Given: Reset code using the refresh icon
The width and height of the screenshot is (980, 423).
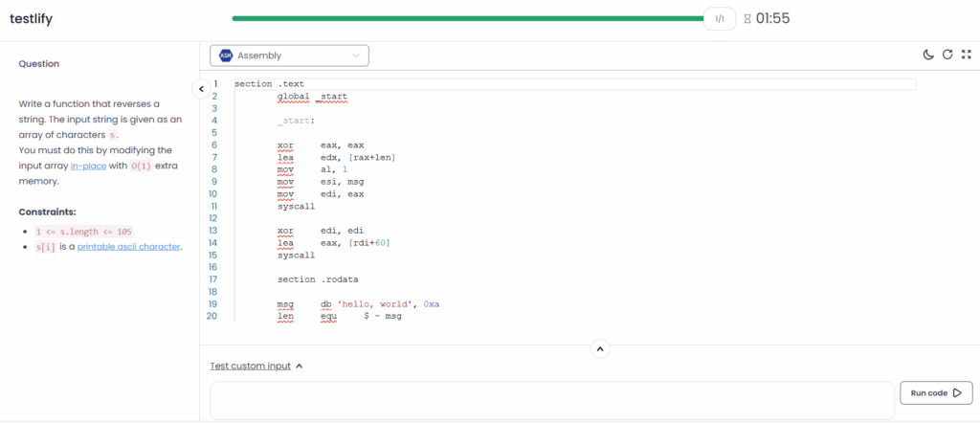Looking at the screenshot, I should (x=947, y=55).
